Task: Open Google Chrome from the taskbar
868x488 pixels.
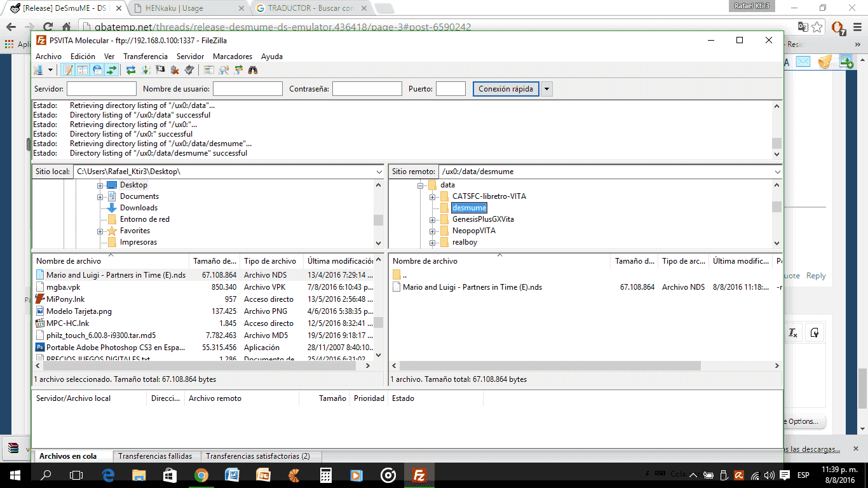Action: tap(201, 475)
